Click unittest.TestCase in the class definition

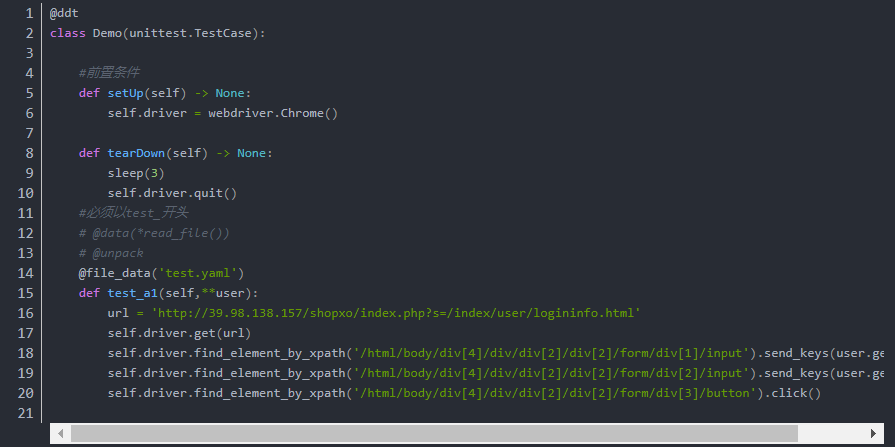tap(190, 33)
